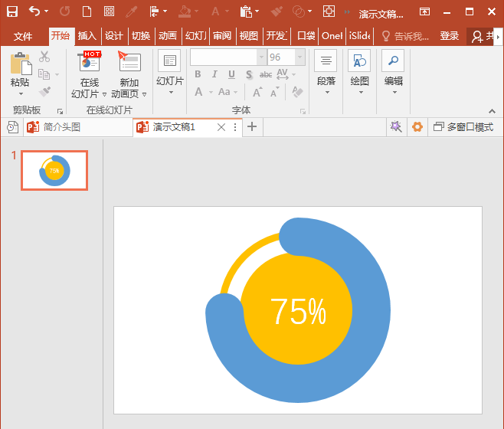The height and width of the screenshot is (429, 504).
Task: Select the eyedropper tool in quick access toolbar
Action: tap(131, 12)
